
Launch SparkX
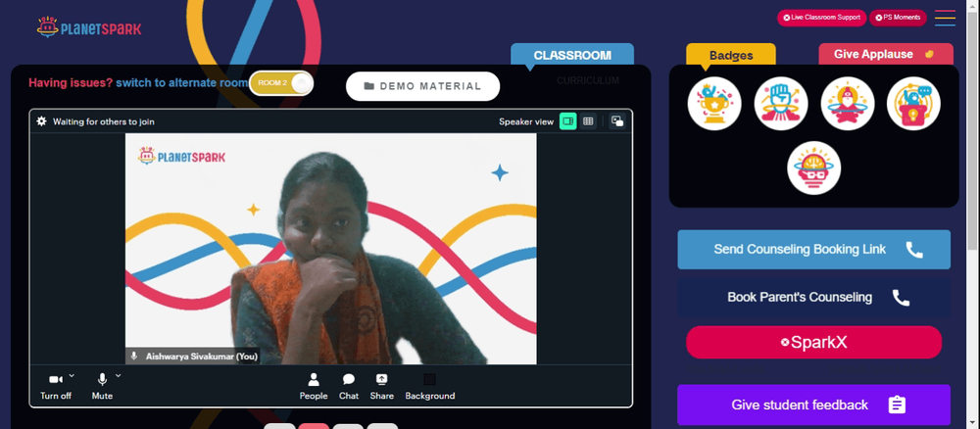(x=813, y=342)
